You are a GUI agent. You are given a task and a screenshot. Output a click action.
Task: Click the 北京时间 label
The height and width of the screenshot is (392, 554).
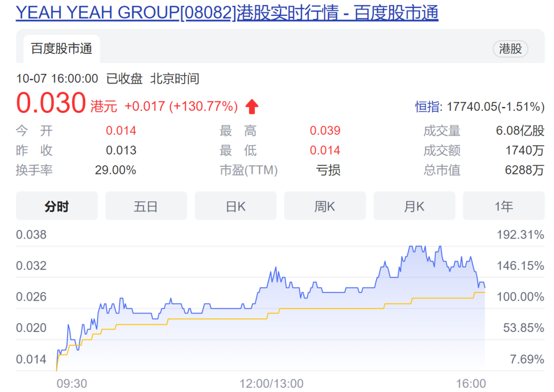tap(174, 79)
